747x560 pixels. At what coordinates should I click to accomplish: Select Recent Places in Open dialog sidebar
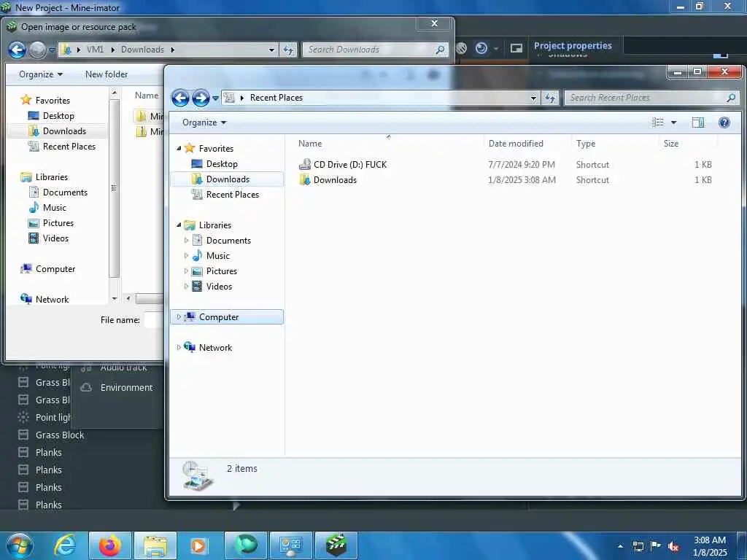pos(61,146)
